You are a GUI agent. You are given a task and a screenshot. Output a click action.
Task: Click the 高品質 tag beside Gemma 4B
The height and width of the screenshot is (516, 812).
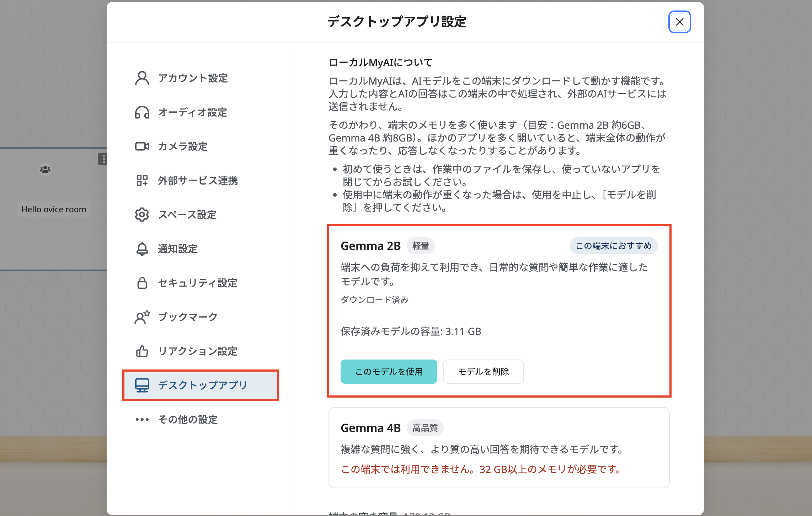tap(425, 428)
